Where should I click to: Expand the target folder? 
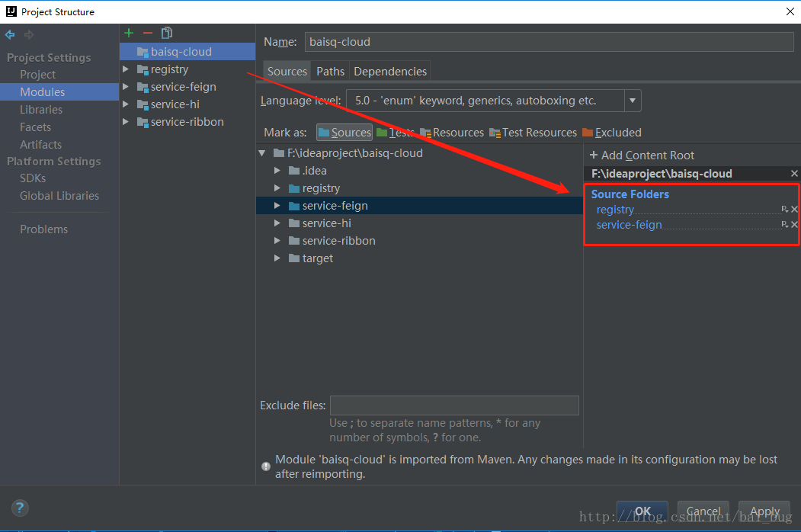click(277, 258)
